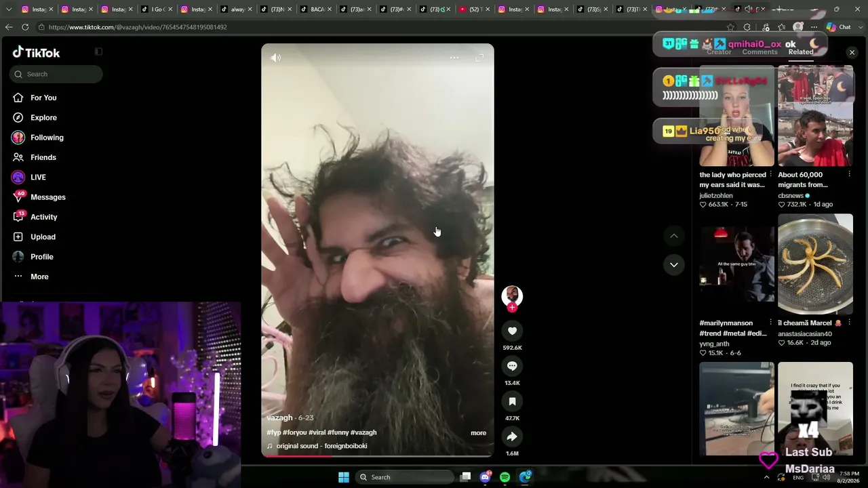Open the Upload page
Screen dimensions: 868x488
tap(43, 237)
